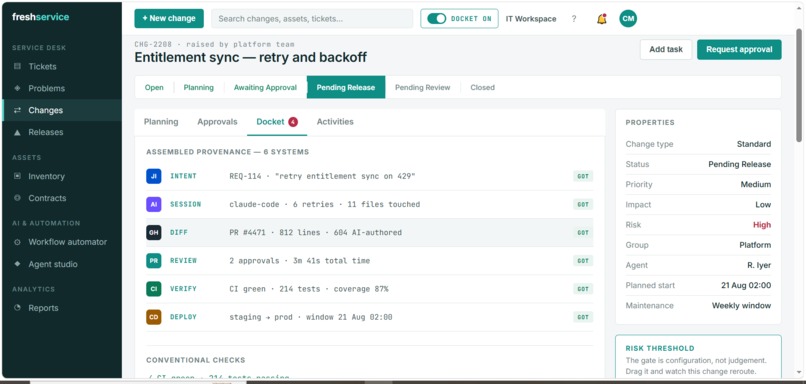
Task: Select the Awaiting Approval stage
Action: tap(265, 87)
